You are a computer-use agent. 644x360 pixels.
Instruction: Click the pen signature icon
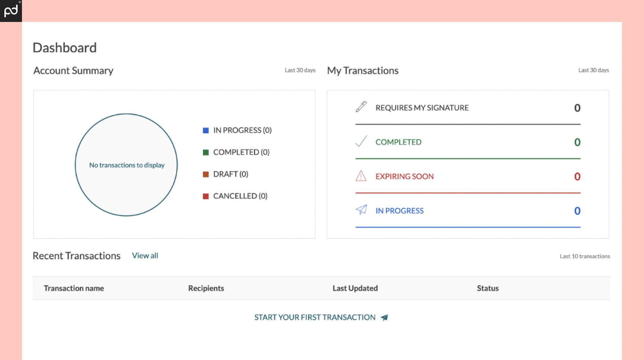pos(361,107)
